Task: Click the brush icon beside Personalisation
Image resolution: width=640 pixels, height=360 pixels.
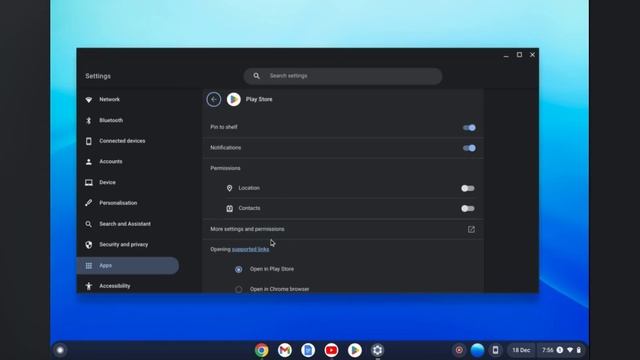Action: click(x=89, y=203)
